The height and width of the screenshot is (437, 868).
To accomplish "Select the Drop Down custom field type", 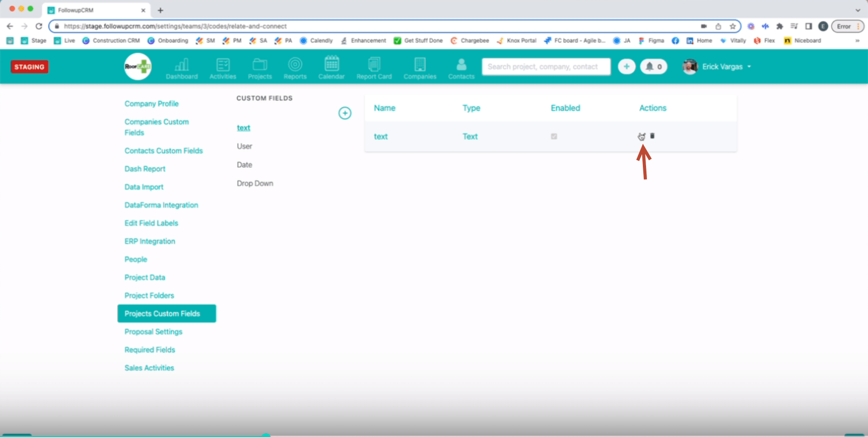I will [x=255, y=184].
